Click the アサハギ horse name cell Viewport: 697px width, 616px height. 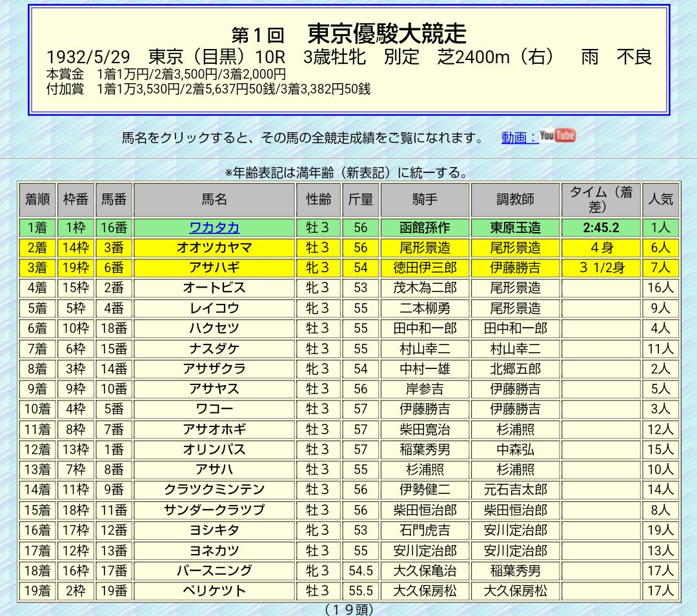pos(214,268)
